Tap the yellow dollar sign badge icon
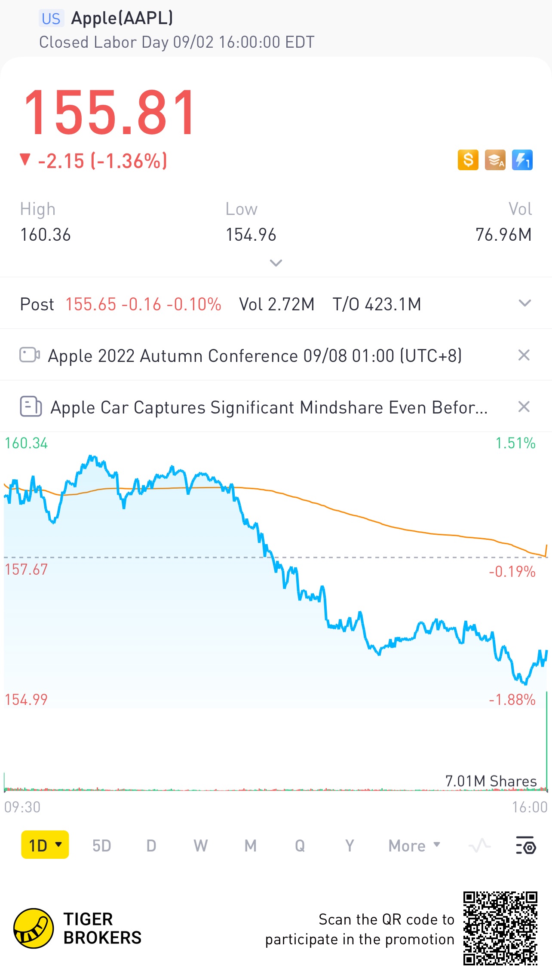Image resolution: width=552 pixels, height=980 pixels. tap(468, 160)
